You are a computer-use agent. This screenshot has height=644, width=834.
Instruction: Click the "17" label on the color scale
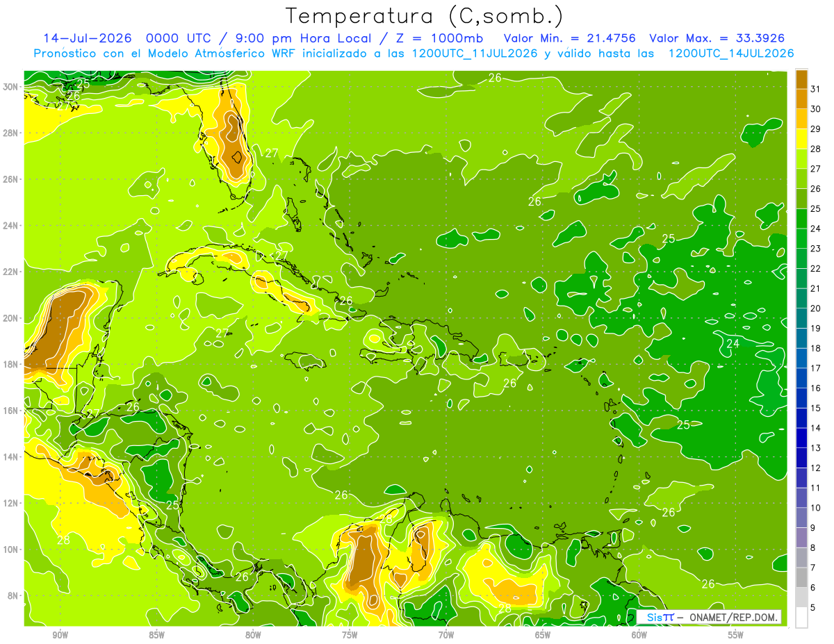[816, 368]
